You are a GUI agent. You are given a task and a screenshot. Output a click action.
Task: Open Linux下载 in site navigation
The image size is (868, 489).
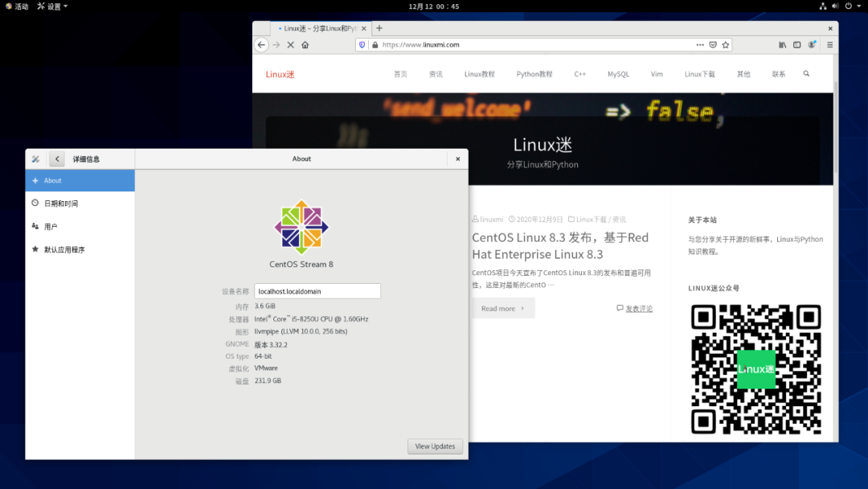(x=700, y=74)
